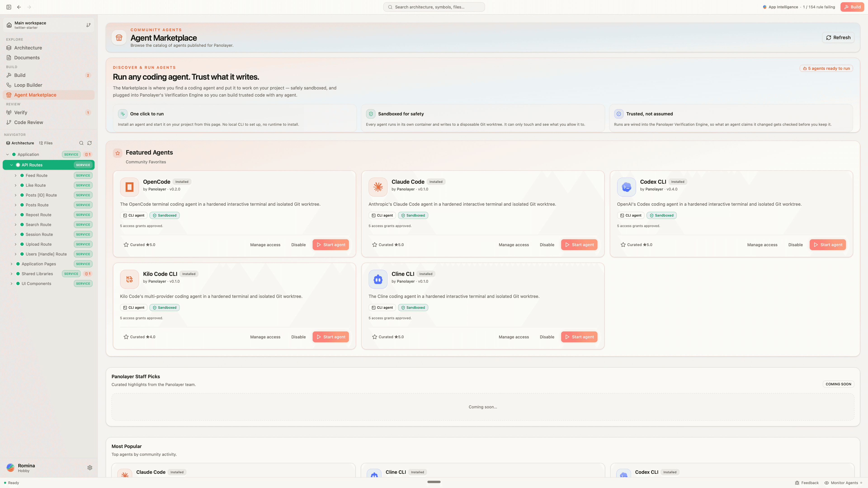This screenshot has height=488, width=868.
Task: Click the Romina user avatar
Action: pyautogui.click(x=10, y=468)
